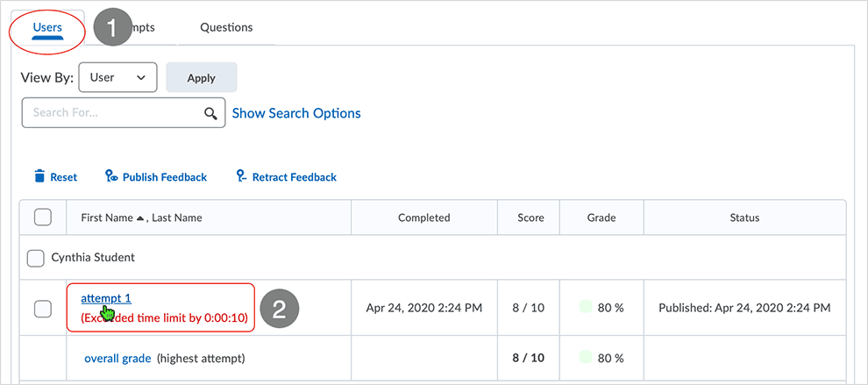
Task: Click the Reset label
Action: [64, 177]
